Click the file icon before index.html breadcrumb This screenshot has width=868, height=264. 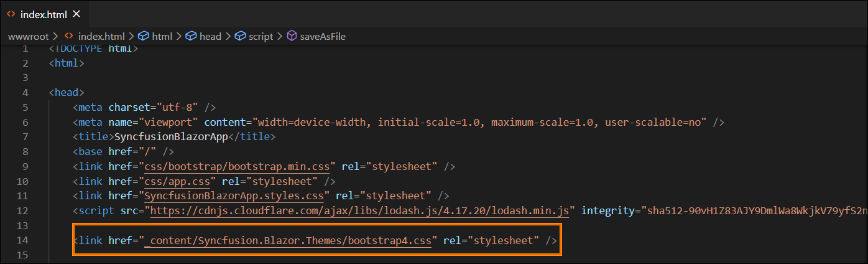pyautogui.click(x=68, y=36)
